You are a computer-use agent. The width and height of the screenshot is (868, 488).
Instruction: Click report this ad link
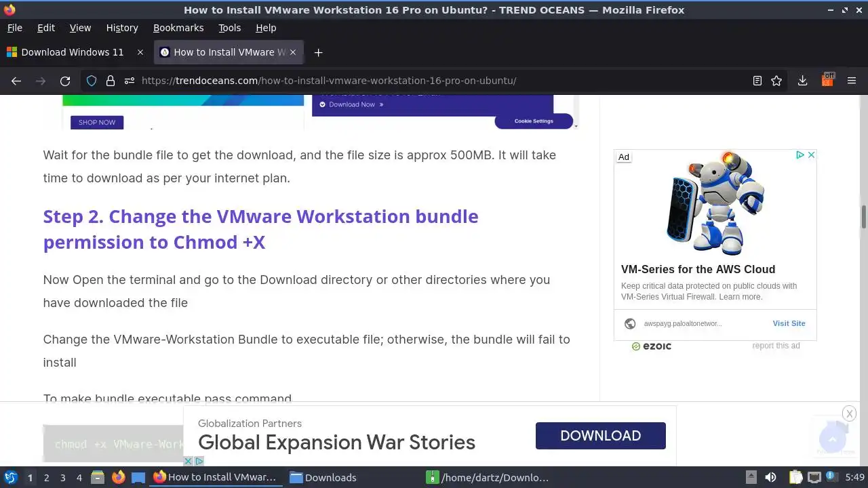(x=776, y=346)
